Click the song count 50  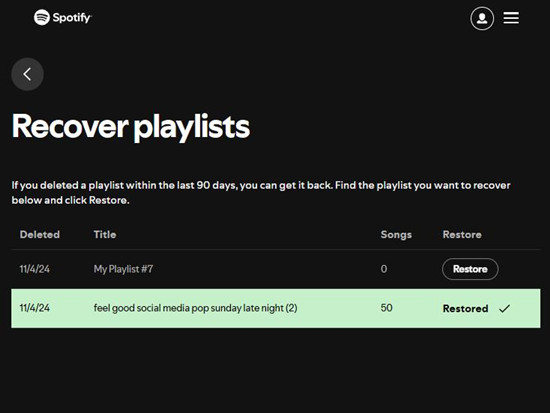coord(386,308)
